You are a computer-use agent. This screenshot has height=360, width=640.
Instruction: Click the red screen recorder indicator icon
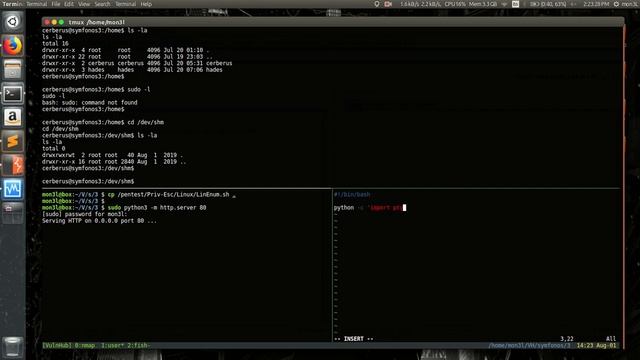(x=388, y=4)
